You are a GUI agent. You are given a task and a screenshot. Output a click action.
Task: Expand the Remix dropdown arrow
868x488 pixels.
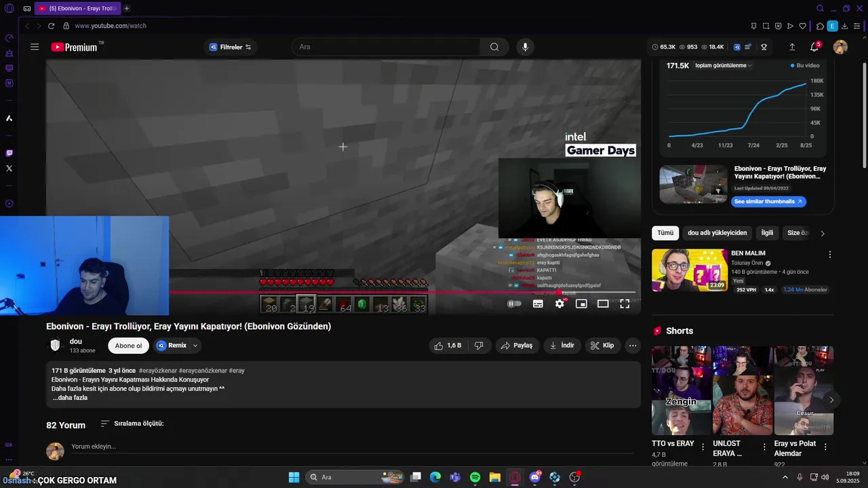(x=195, y=346)
